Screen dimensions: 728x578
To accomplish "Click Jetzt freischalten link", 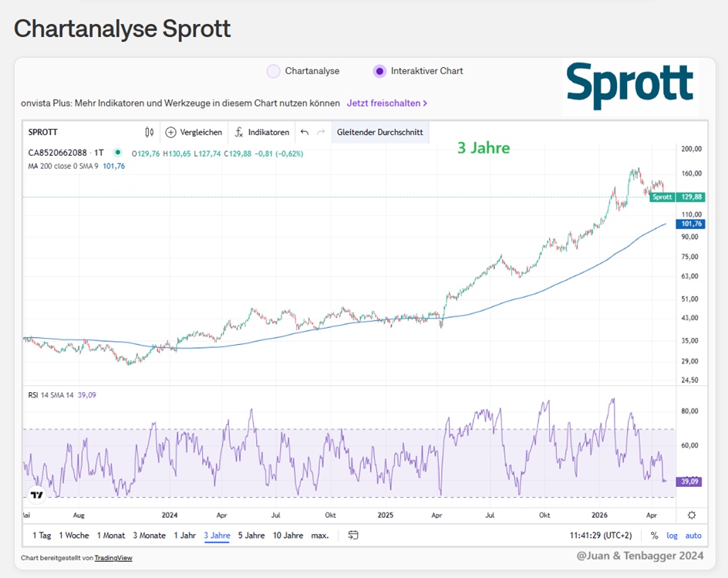I will pos(387,103).
